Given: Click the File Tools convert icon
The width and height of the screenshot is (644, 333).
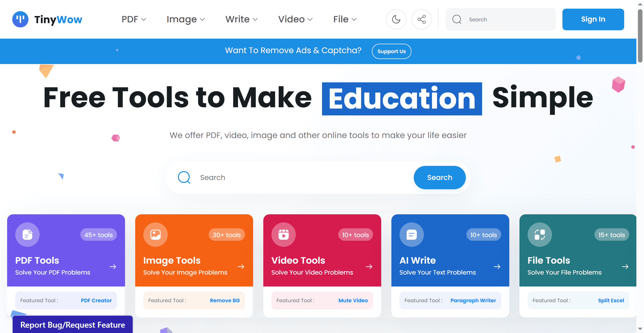Looking at the screenshot, I should click(540, 234).
